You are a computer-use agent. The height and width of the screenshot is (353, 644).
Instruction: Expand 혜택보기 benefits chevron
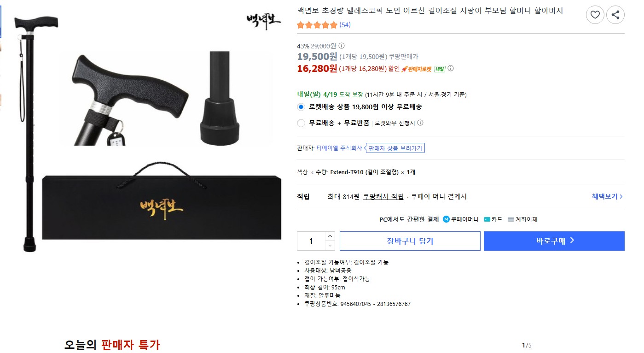607,196
